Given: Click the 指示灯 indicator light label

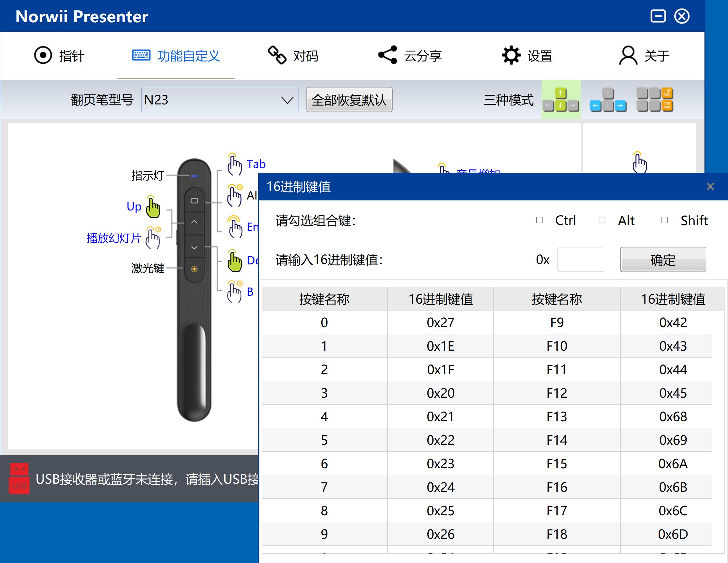Looking at the screenshot, I should [x=148, y=175].
